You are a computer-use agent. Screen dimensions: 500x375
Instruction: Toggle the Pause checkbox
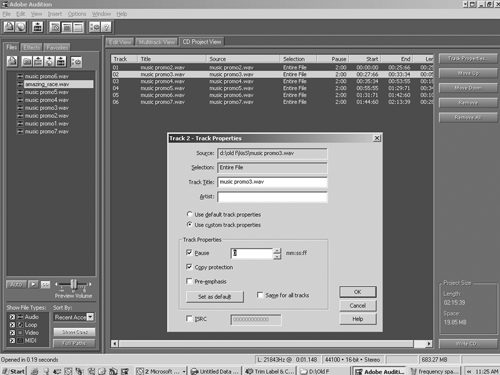(x=189, y=252)
